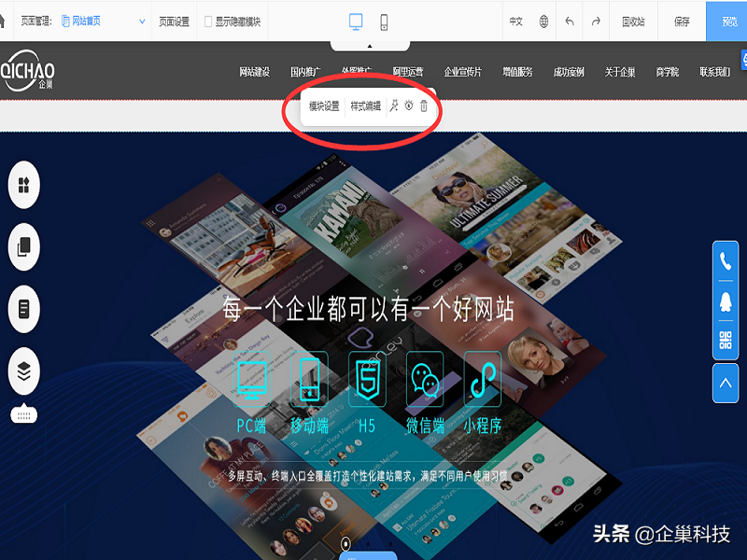
Task: Click the 移动端 phone icon
Action: pyautogui.click(x=310, y=380)
